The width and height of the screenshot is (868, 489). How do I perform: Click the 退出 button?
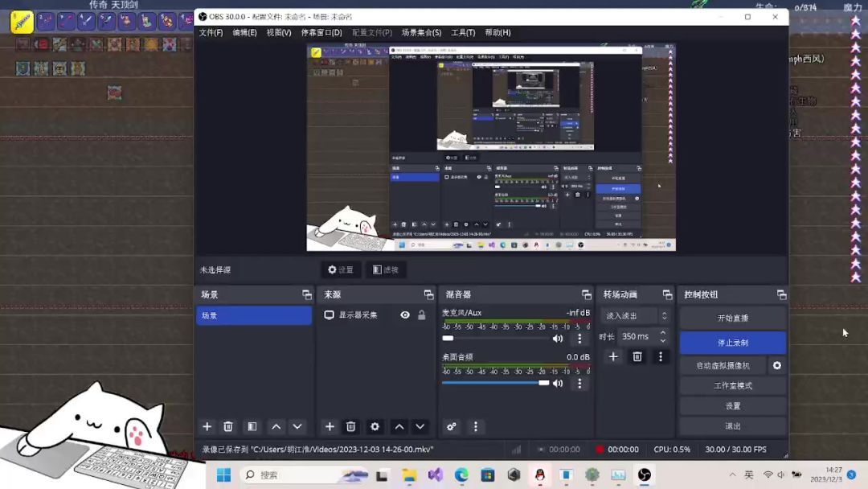tap(733, 426)
